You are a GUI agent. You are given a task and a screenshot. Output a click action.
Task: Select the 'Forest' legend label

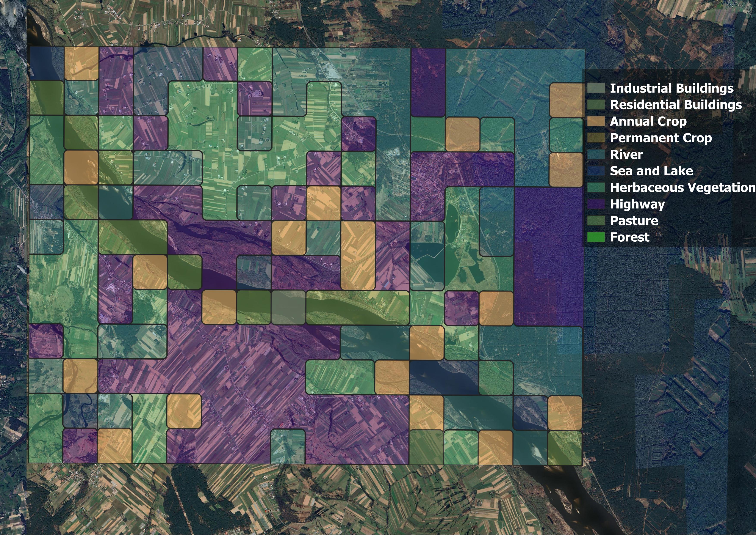pyautogui.click(x=629, y=237)
